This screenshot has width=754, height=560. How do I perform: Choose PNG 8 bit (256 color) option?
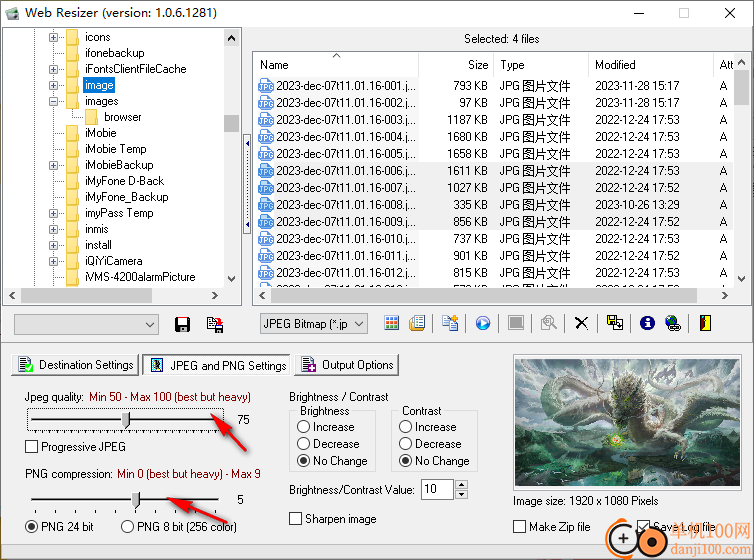click(127, 527)
